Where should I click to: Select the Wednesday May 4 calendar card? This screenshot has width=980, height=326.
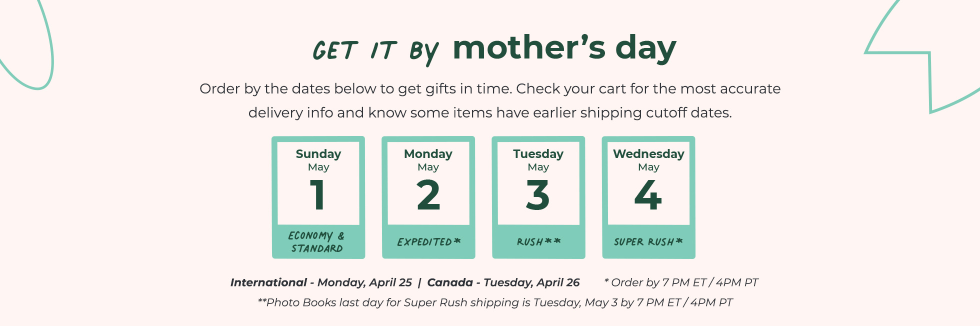pyautogui.click(x=648, y=197)
